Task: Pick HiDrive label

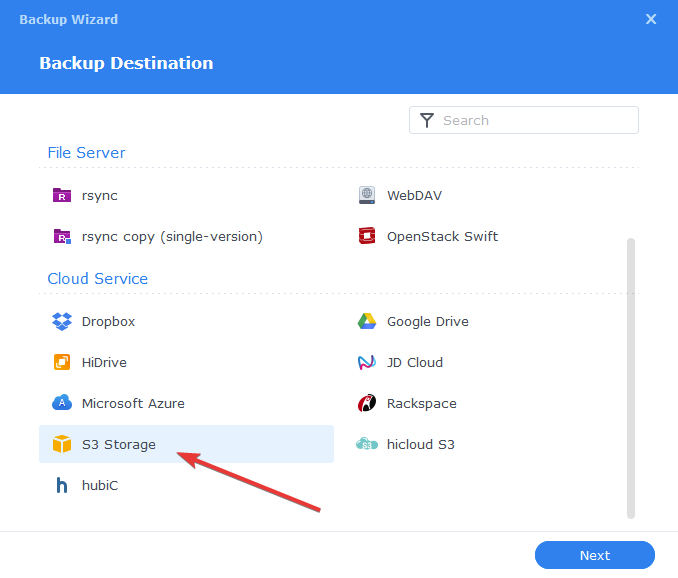Action: (104, 362)
